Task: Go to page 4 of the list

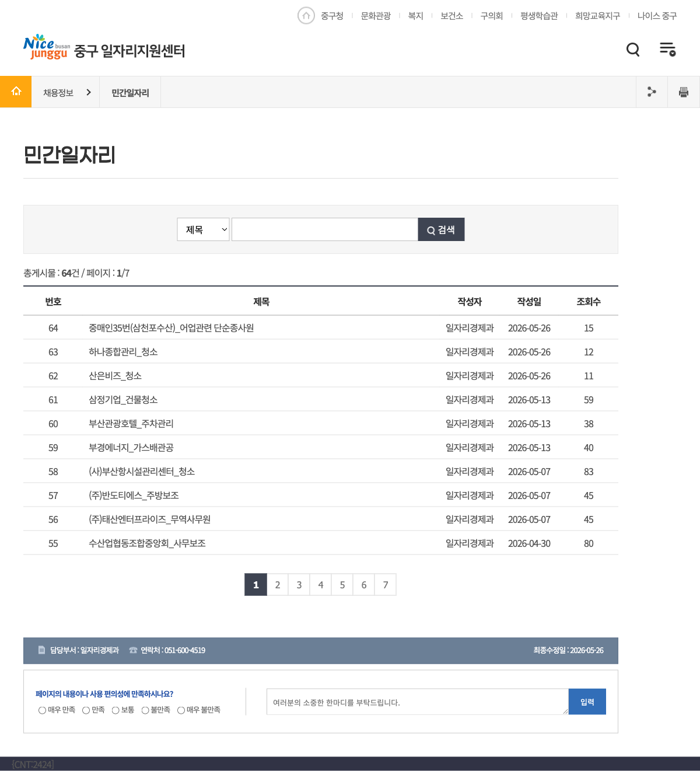Action: coord(321,585)
